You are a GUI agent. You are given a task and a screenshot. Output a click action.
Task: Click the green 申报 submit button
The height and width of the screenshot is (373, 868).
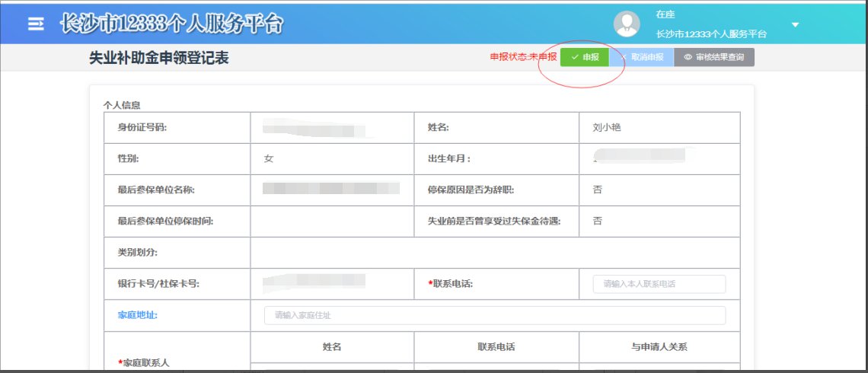[584, 57]
